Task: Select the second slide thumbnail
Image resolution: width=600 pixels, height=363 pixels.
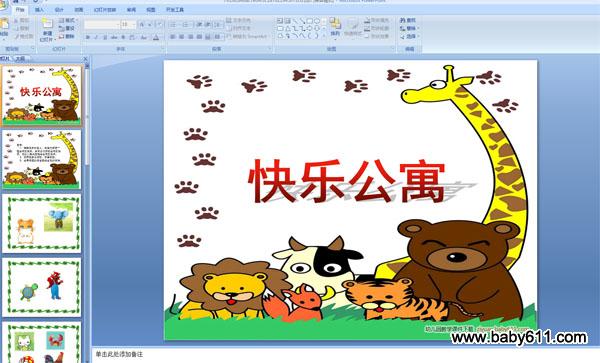Action: (42, 159)
